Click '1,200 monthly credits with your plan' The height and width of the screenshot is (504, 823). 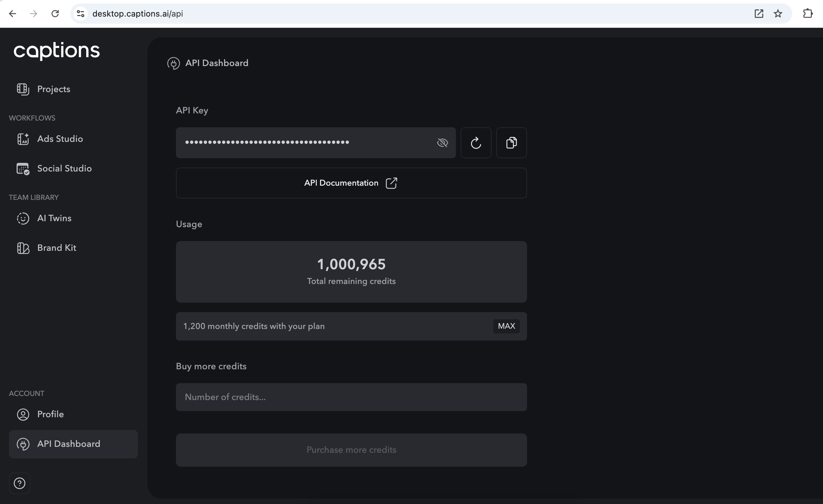pyautogui.click(x=254, y=326)
